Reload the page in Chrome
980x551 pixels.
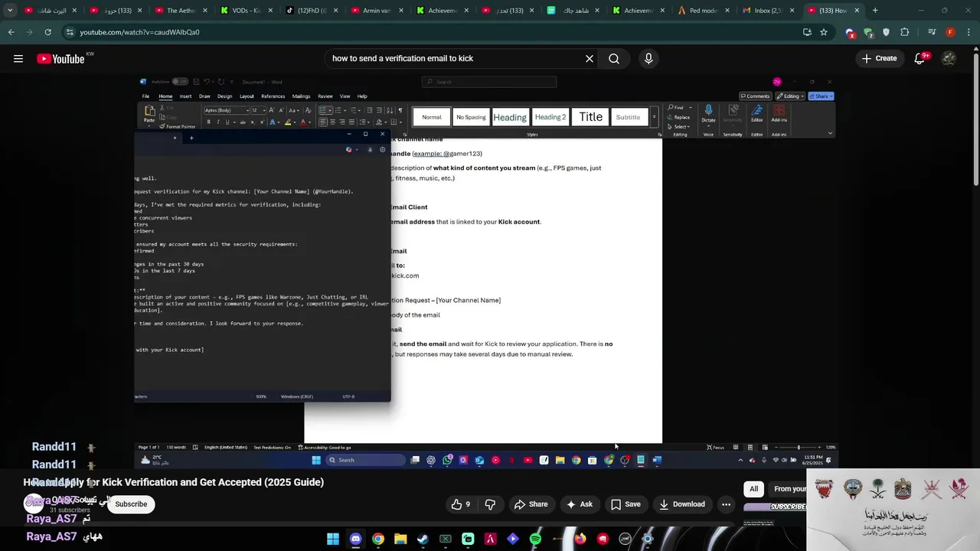[47, 32]
